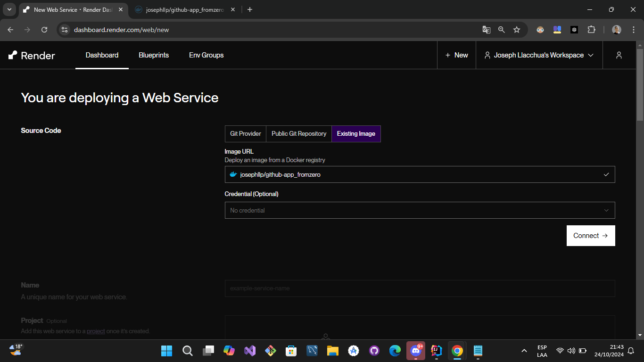Select the Public Git Repository option

[299, 134]
